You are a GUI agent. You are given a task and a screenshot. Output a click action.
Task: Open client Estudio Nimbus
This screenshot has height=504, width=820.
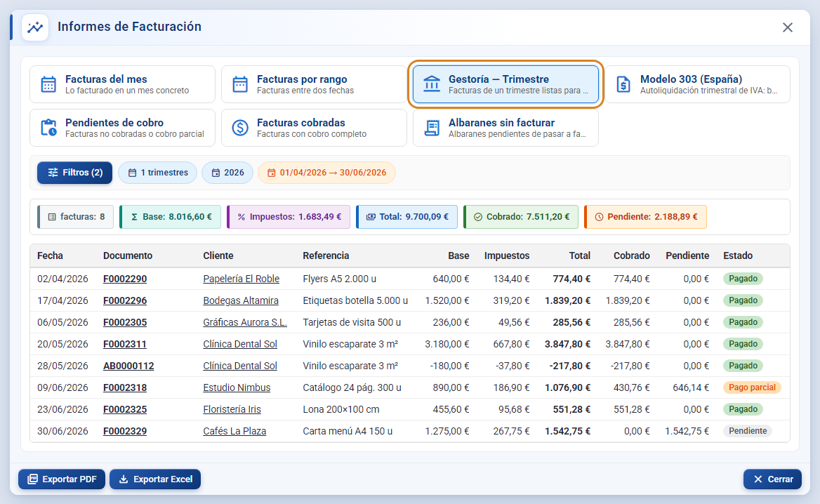(x=237, y=388)
